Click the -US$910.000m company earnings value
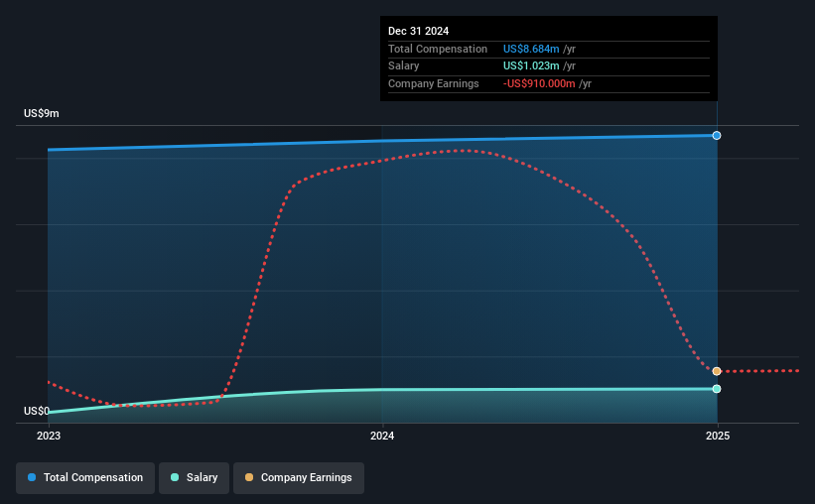The width and height of the screenshot is (815, 504). (x=539, y=83)
